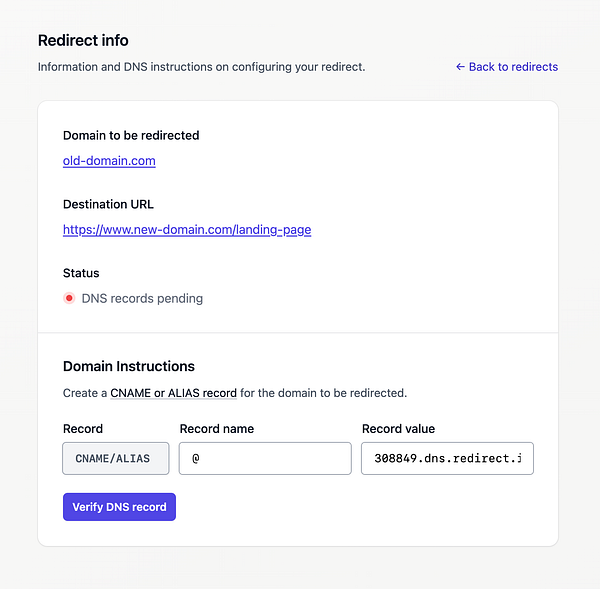Open the old-domain.com link
The image size is (600, 589).
[x=109, y=160]
